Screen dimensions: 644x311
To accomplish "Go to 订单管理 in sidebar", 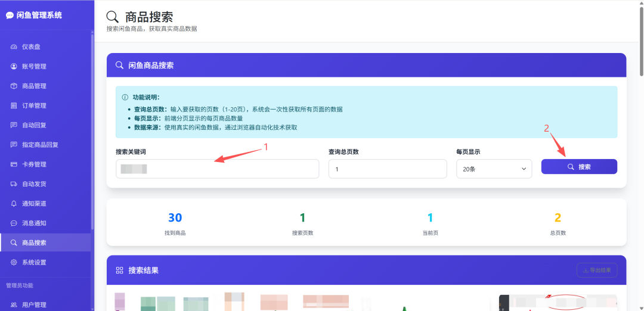I will tap(45, 105).
